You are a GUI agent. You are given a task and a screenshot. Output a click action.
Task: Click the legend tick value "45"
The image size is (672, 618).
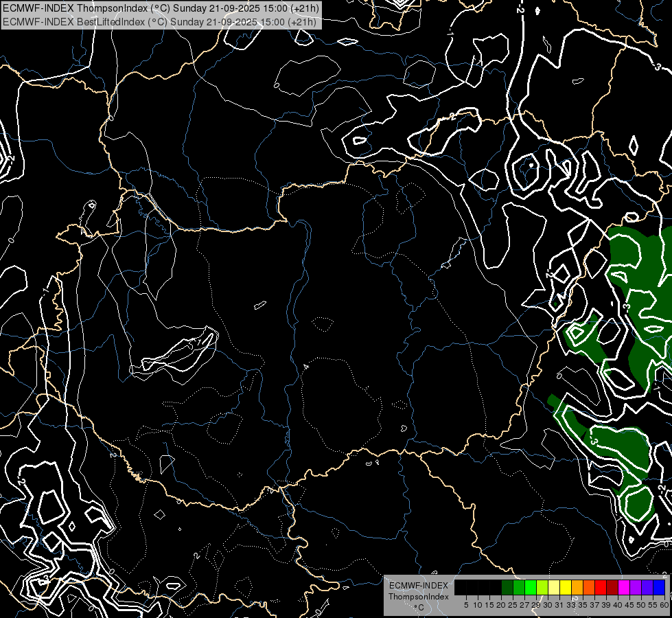point(629,605)
